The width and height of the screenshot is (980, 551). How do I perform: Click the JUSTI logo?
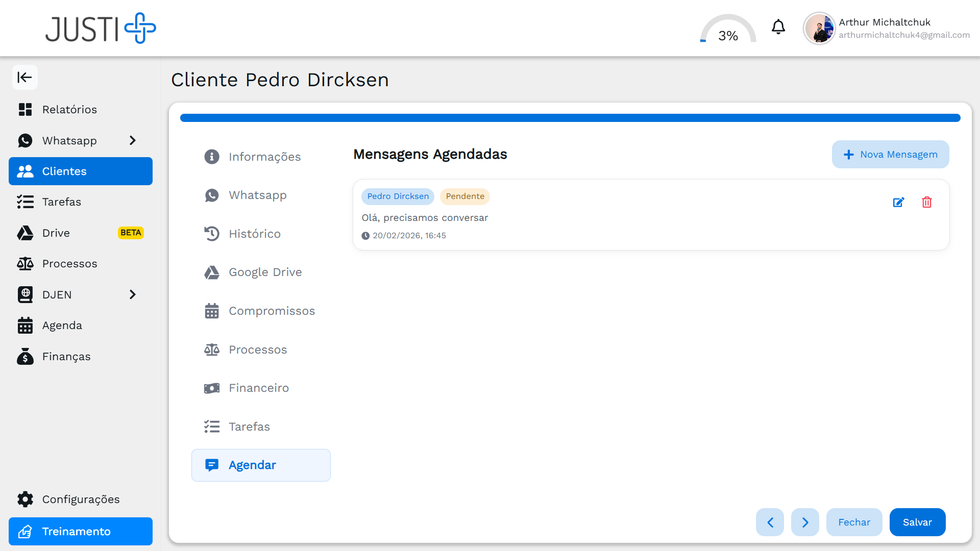(x=101, y=29)
